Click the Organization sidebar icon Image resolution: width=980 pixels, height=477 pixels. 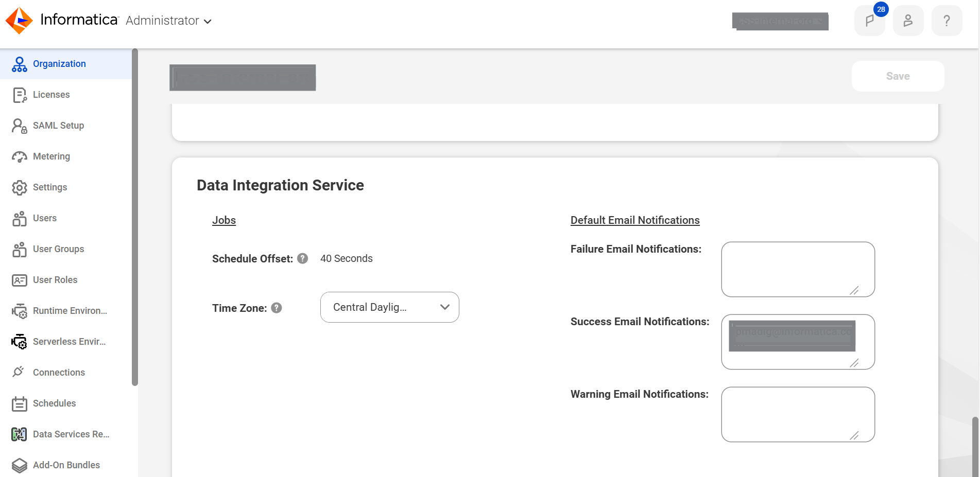[20, 64]
